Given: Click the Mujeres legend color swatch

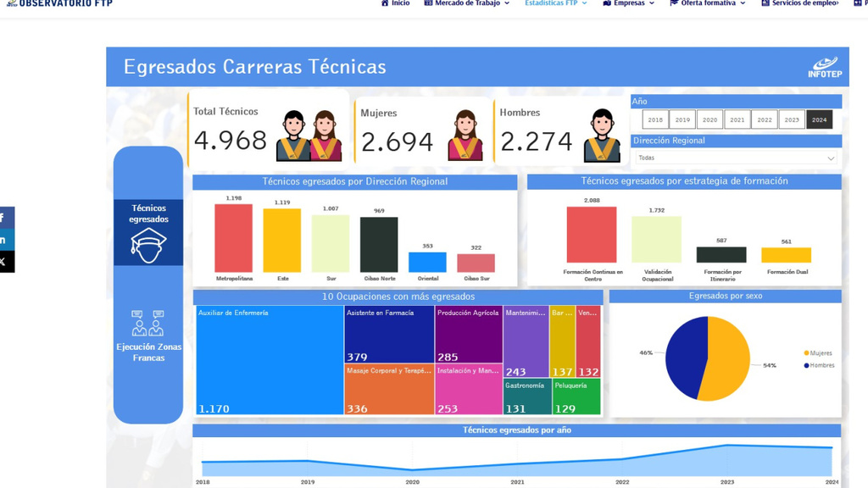Looking at the screenshot, I should 806,353.
